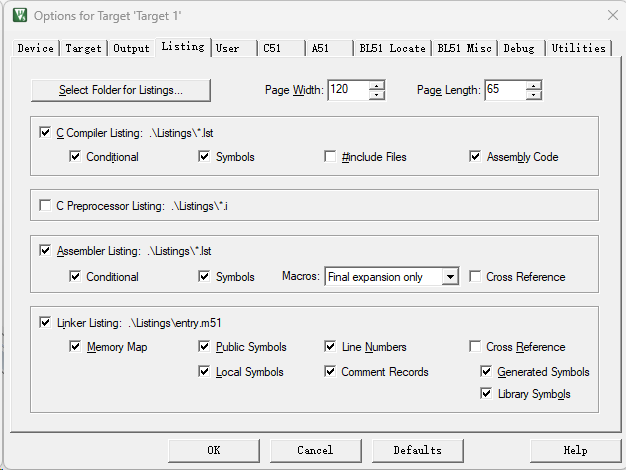626x470 pixels.
Task: Uncheck Library Symbols option
Action: 487,394
